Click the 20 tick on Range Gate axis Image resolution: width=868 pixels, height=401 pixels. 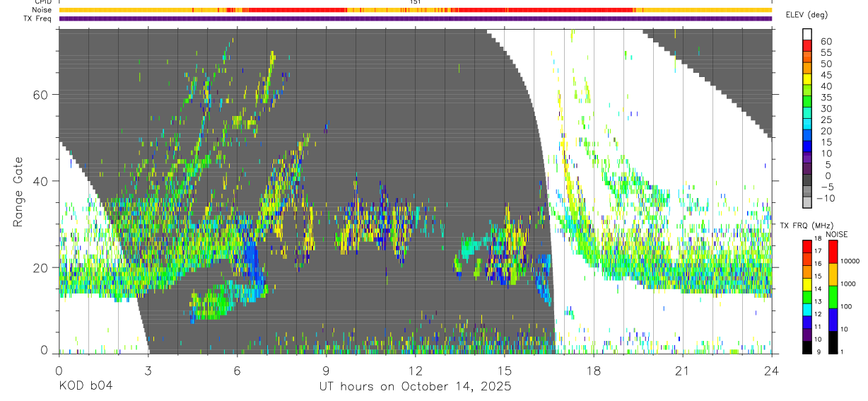click(x=41, y=267)
